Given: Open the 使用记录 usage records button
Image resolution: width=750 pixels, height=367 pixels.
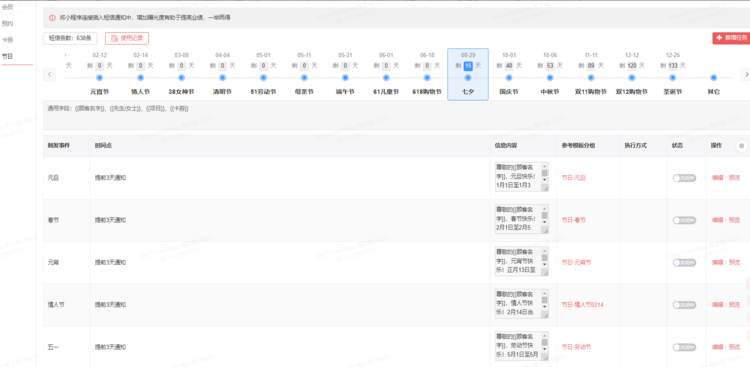Looking at the screenshot, I should pyautogui.click(x=127, y=38).
